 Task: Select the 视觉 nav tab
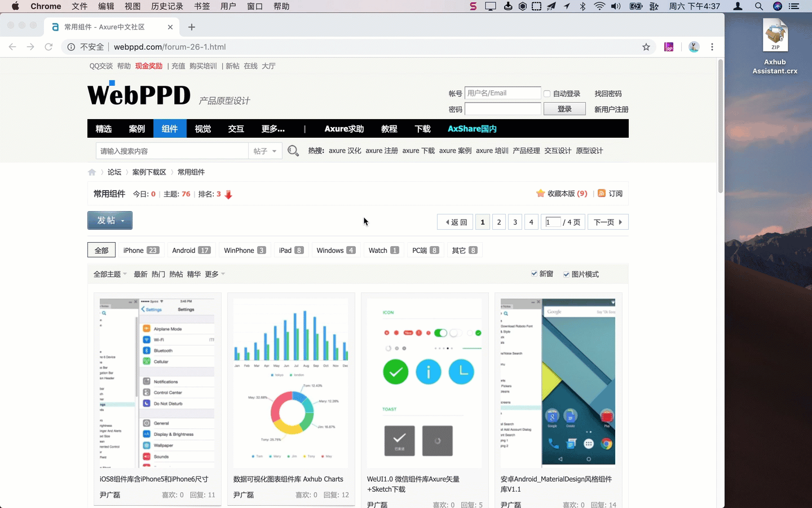pyautogui.click(x=203, y=129)
